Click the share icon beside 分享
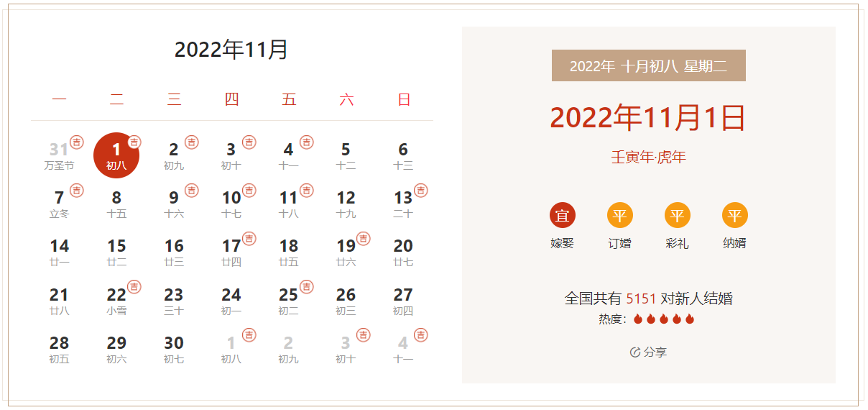Image resolution: width=868 pixels, height=410 pixels. click(x=635, y=352)
